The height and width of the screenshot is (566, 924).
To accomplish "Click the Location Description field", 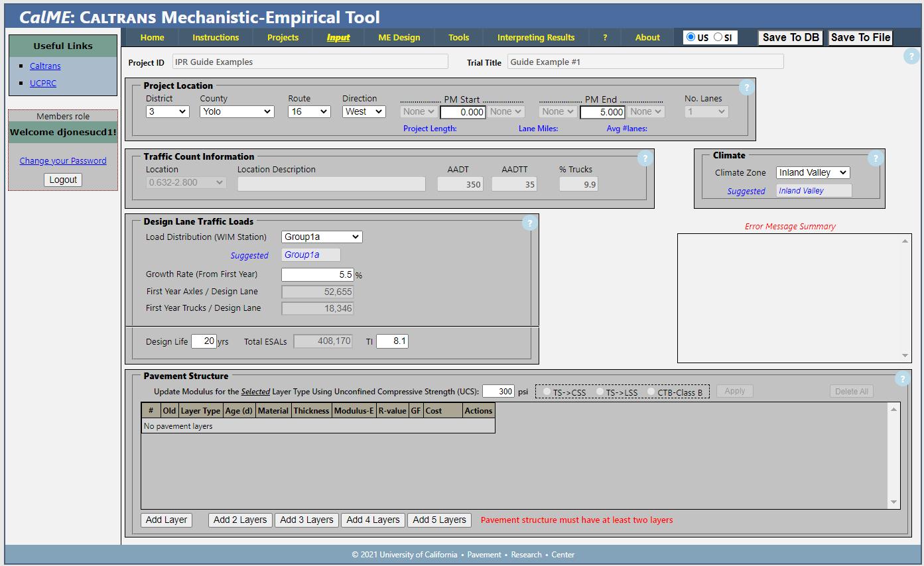I will 332,184.
